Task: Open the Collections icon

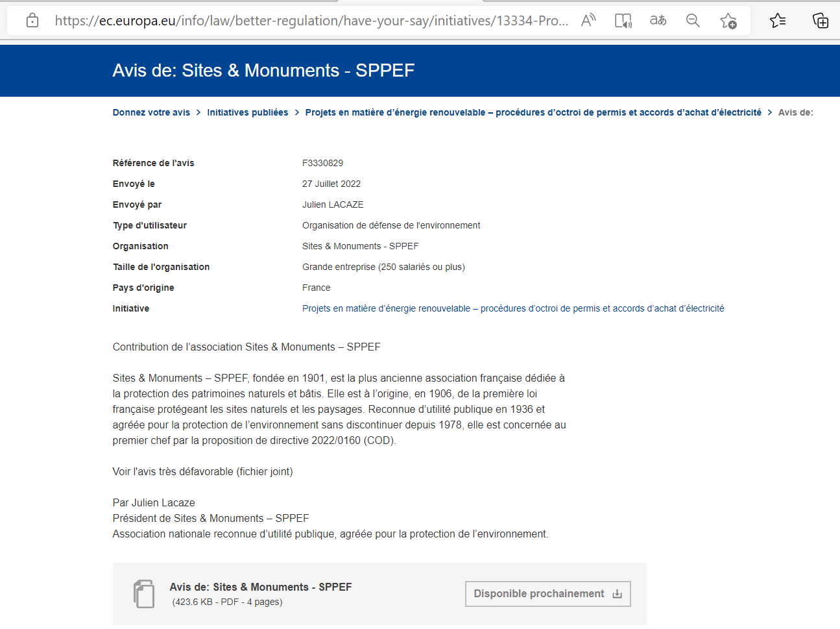Action: [x=821, y=21]
